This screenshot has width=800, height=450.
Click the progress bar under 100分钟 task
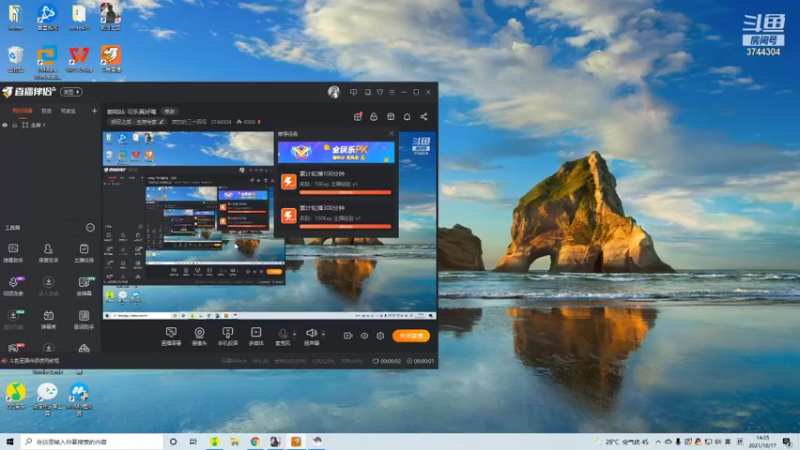click(345, 192)
